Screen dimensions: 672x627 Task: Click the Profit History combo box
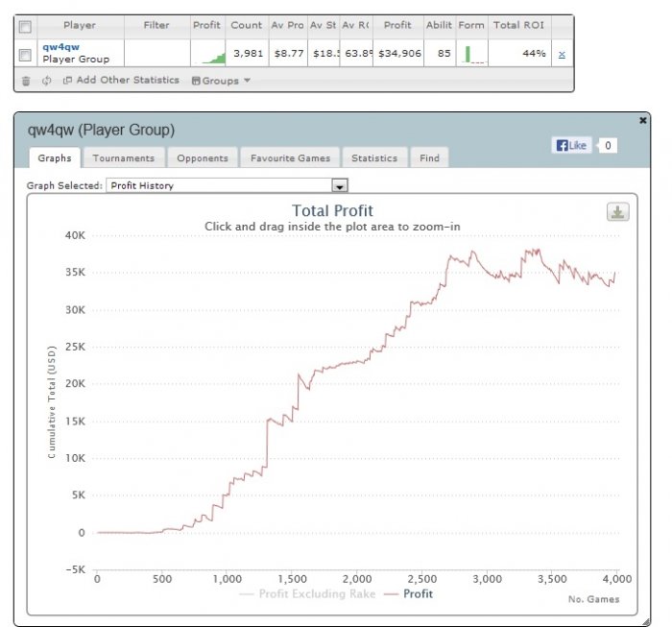pos(228,185)
